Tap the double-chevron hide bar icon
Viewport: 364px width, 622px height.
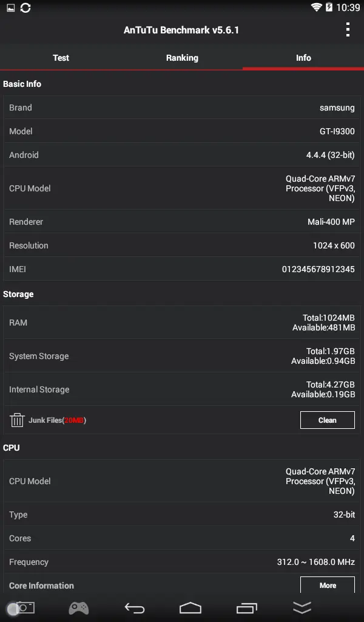pyautogui.click(x=302, y=607)
